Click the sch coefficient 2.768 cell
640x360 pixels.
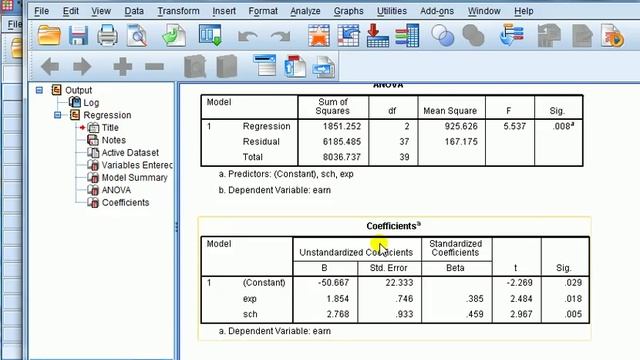click(338, 314)
